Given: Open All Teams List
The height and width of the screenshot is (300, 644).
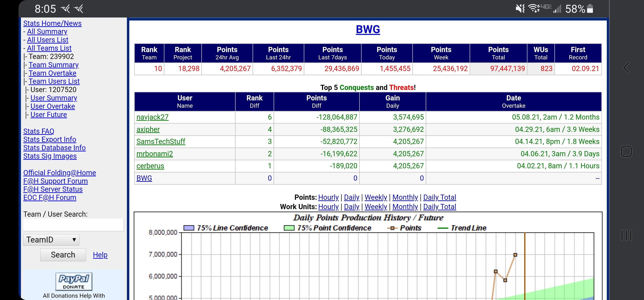Looking at the screenshot, I should click(49, 48).
